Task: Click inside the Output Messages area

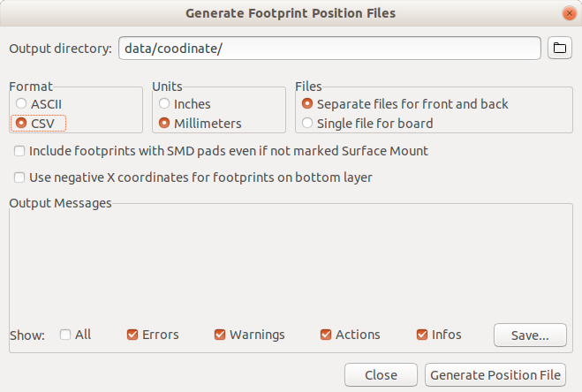Action: (x=291, y=264)
